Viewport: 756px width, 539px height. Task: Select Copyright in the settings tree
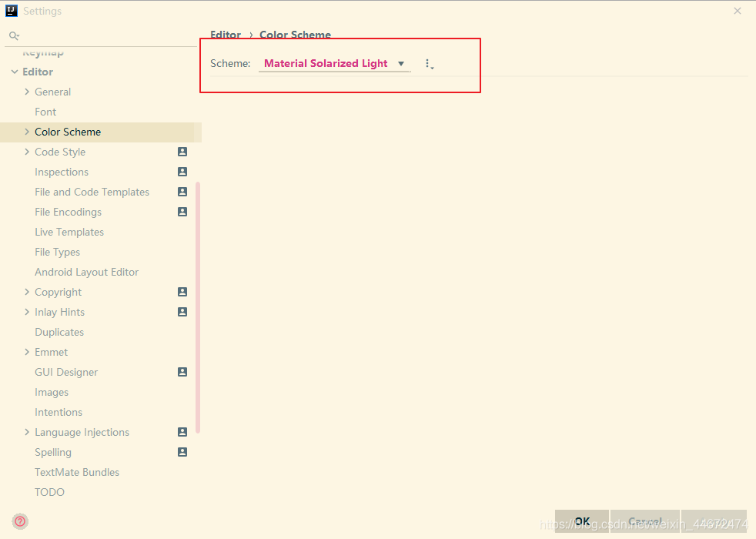coord(58,292)
